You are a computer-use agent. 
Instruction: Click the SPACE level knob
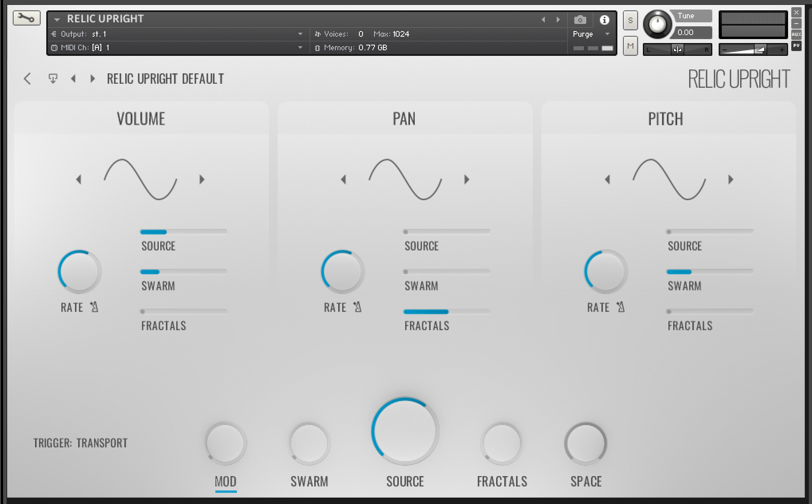(x=585, y=443)
